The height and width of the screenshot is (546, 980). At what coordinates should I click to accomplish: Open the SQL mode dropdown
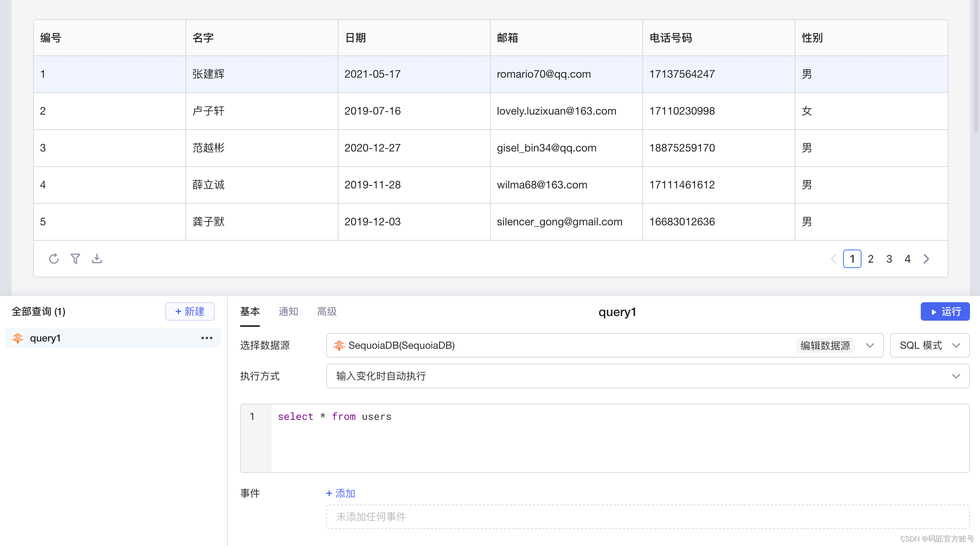[929, 345]
